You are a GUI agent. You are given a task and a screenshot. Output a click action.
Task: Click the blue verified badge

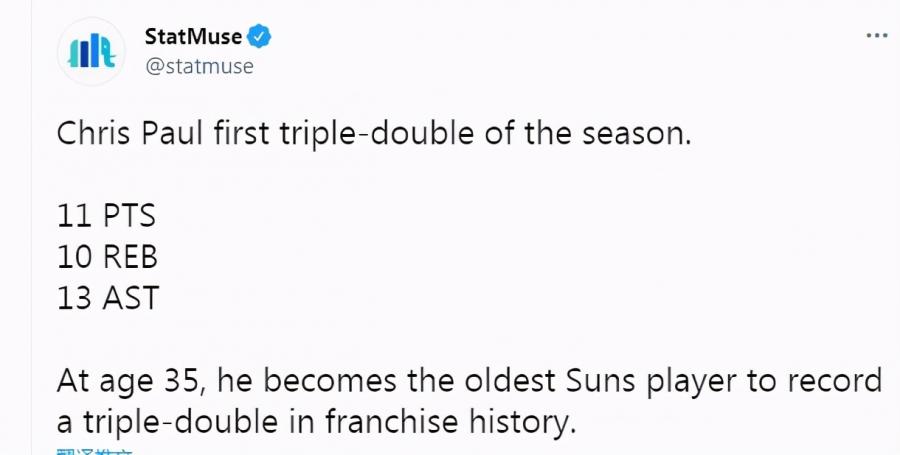[x=259, y=37]
